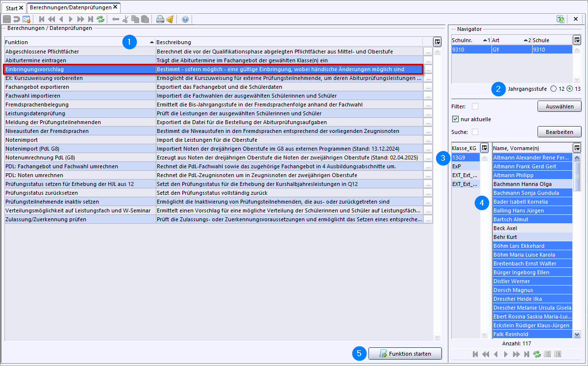
Task: Click the scissors cut icon
Action: pos(125,19)
